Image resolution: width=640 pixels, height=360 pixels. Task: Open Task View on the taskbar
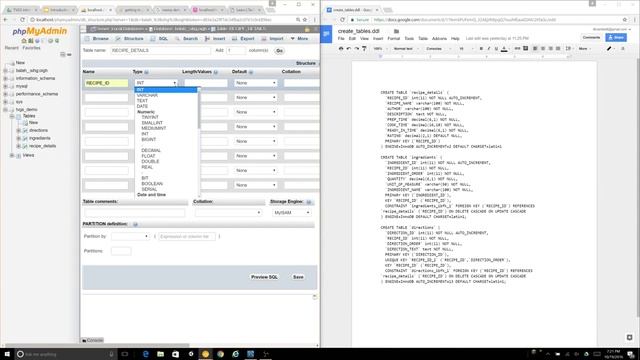point(125,354)
